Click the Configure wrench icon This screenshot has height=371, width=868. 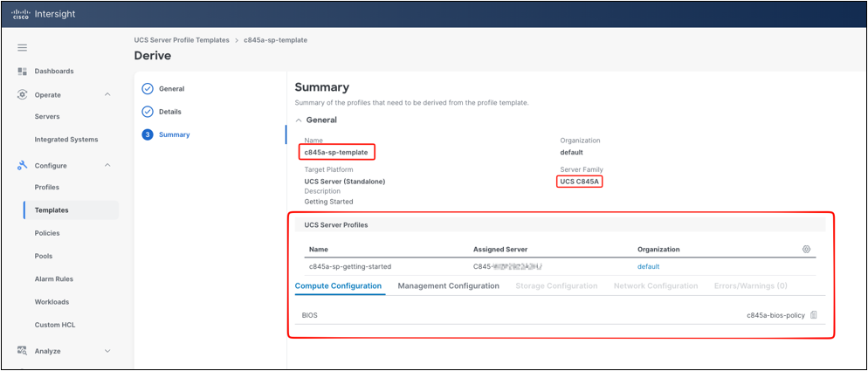point(22,166)
